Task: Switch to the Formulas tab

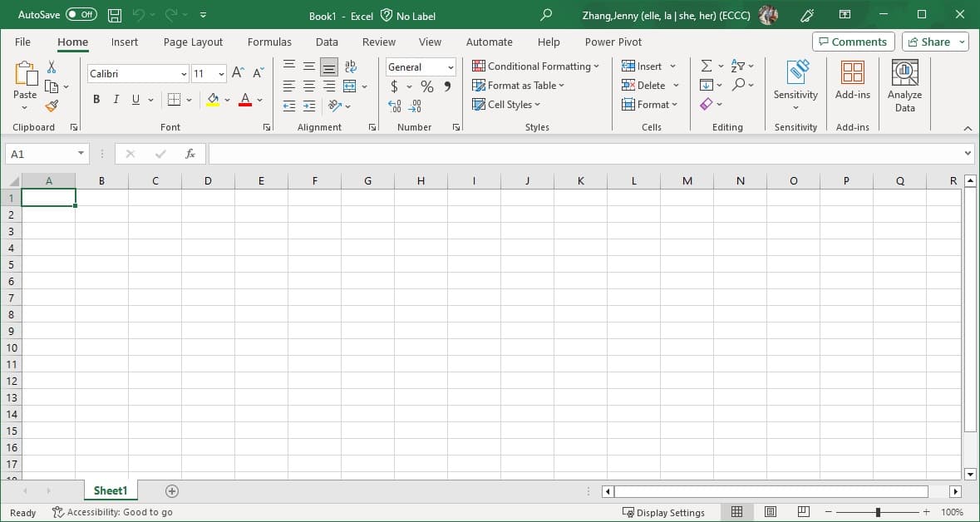Action: 269,42
